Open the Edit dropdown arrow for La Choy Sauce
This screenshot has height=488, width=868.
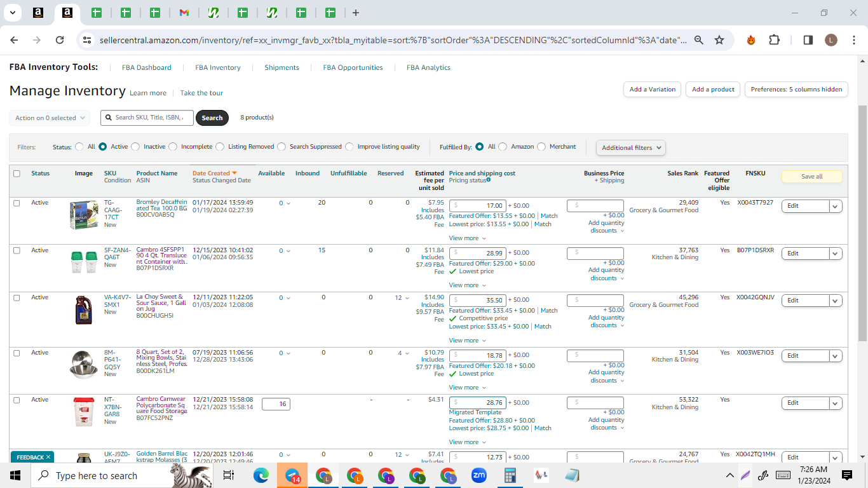pos(836,301)
